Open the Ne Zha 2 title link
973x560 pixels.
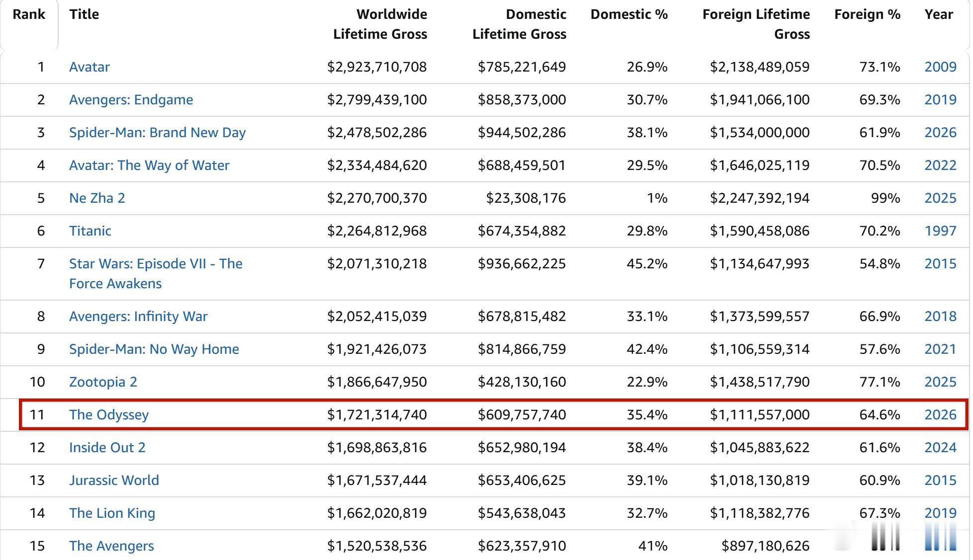(97, 198)
